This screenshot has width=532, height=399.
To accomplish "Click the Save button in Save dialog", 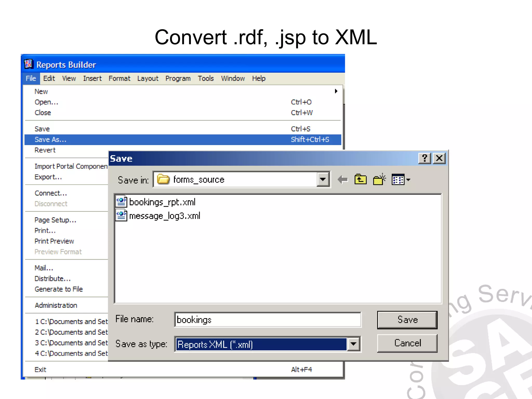I will 407,320.
